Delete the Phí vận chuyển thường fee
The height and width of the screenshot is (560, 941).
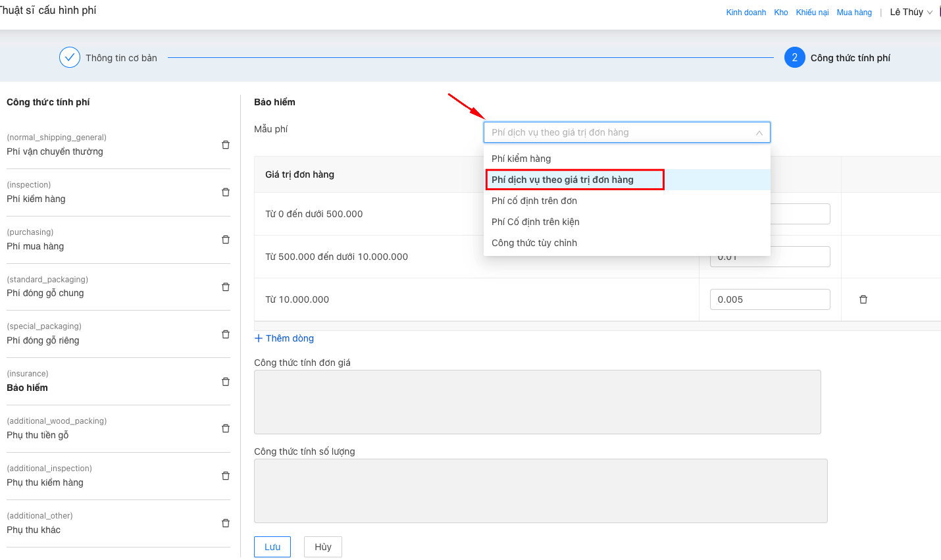pyautogui.click(x=226, y=145)
